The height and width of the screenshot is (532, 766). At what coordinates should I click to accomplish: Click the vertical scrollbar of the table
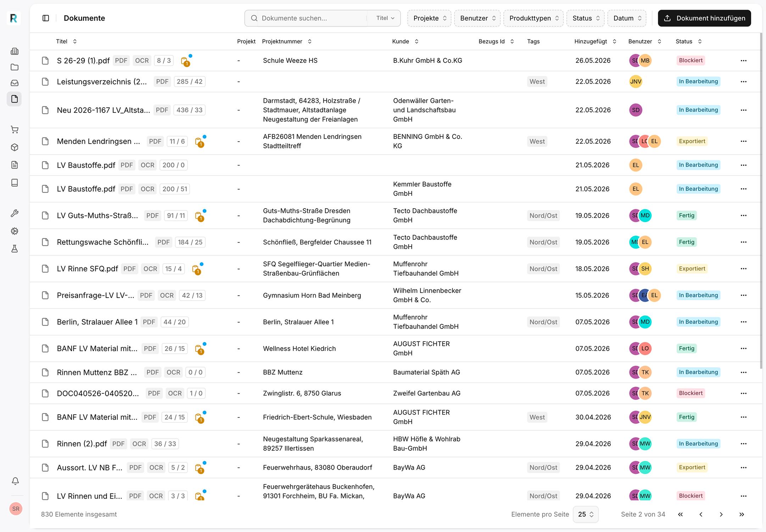click(x=761, y=200)
